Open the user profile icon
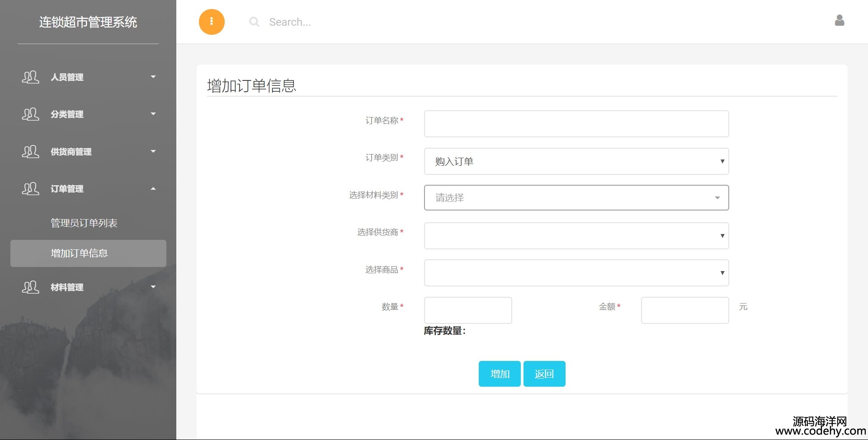The image size is (868, 440). [839, 20]
